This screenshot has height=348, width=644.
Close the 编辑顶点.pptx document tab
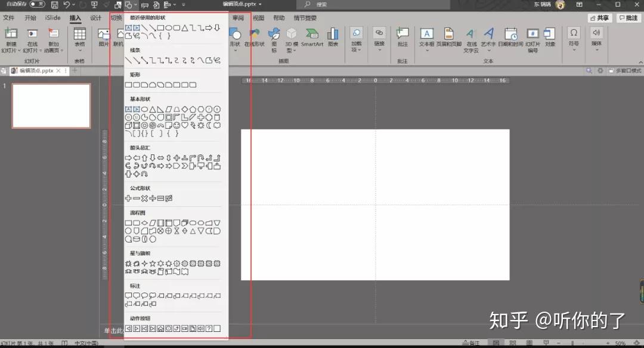pos(58,70)
